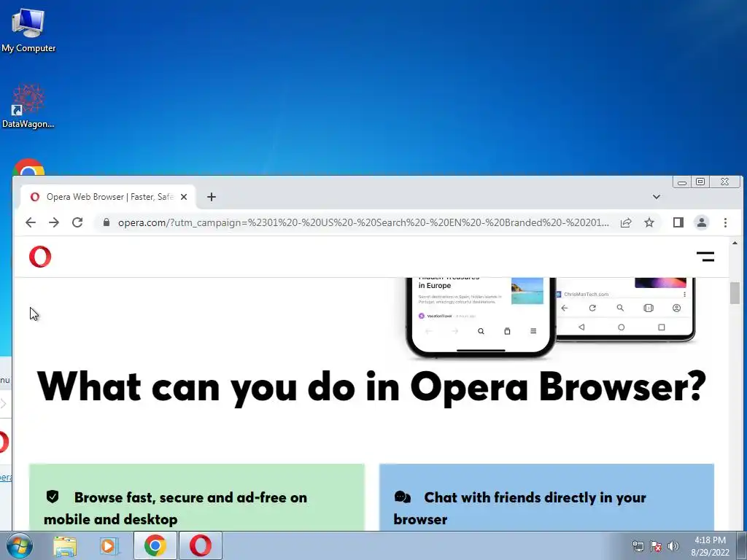Viewport: 747px width, 560px height.
Task: Click the Opera logo on the page header
Action: 40,257
